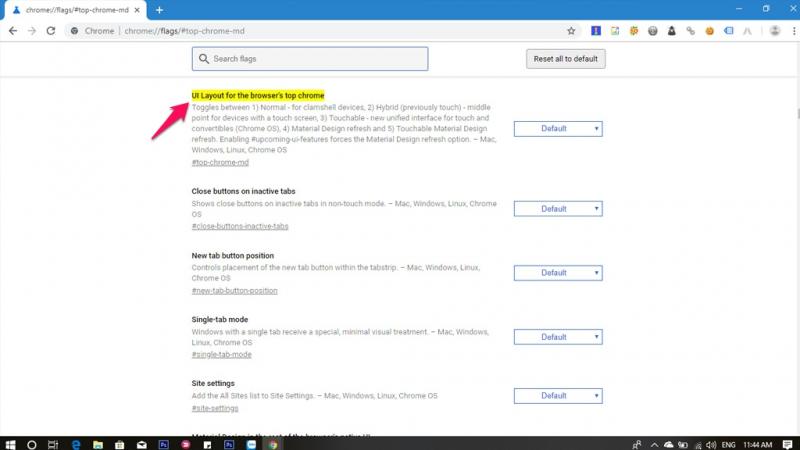Screen dimensions: 800x450
Task: Expand the Close buttons on inactive tabs dropdown
Action: (x=557, y=209)
